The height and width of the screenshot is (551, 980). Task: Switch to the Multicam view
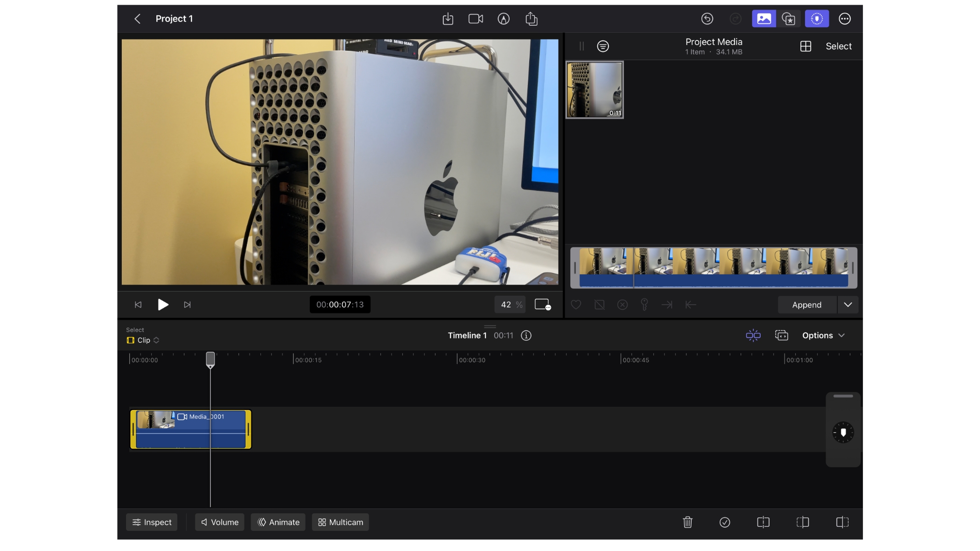(340, 522)
